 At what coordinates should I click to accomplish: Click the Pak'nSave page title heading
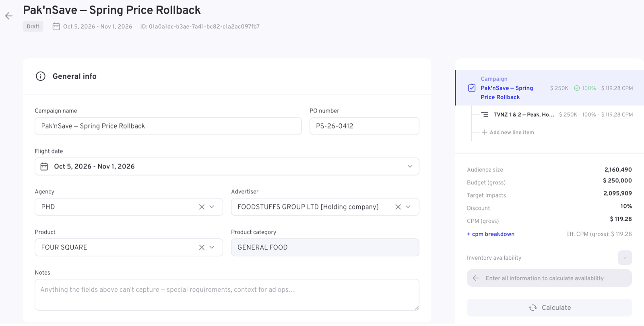[x=112, y=10]
